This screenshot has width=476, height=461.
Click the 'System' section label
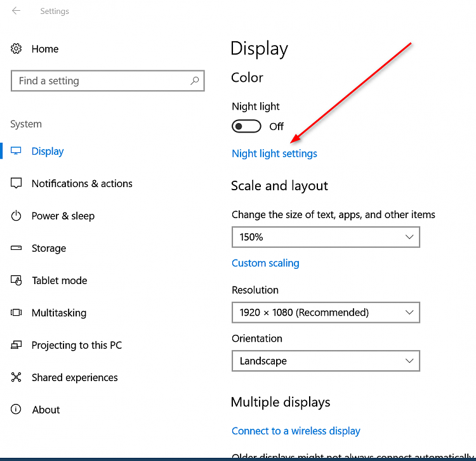(26, 124)
